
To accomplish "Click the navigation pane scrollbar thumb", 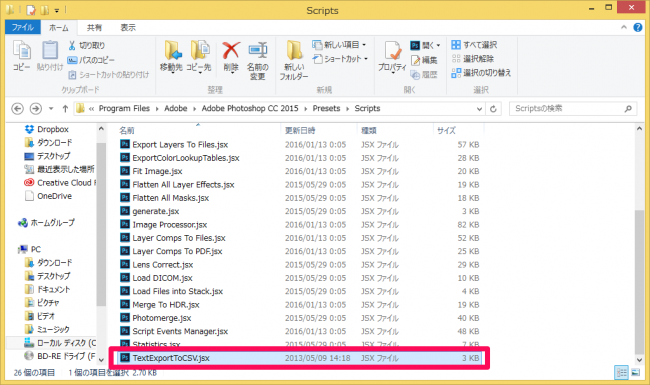I will click(101, 224).
